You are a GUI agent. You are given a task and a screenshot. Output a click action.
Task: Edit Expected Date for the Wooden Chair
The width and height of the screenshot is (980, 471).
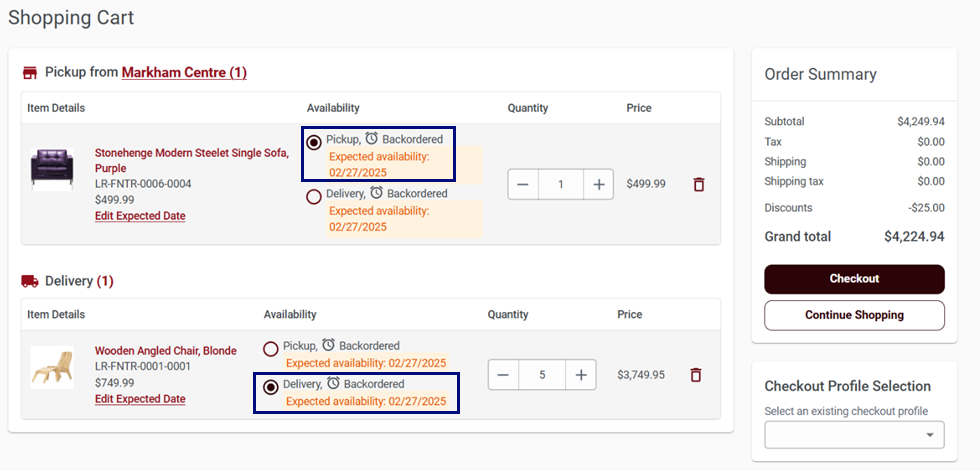[140, 399]
